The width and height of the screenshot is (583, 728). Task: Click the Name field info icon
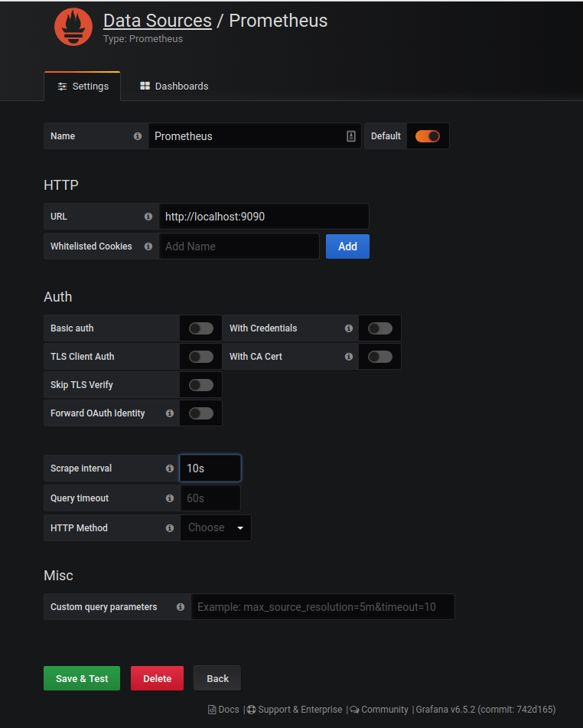(138, 136)
